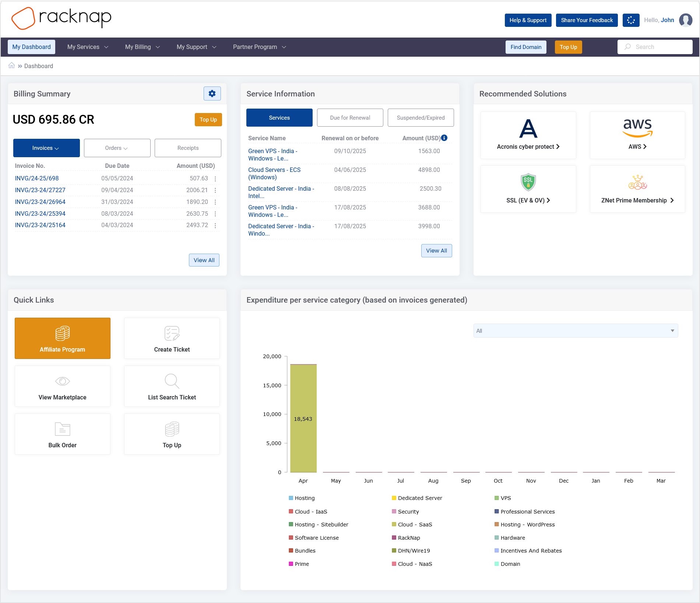Click the blue dotted loader icon button
This screenshot has width=700, height=603.
631,20
